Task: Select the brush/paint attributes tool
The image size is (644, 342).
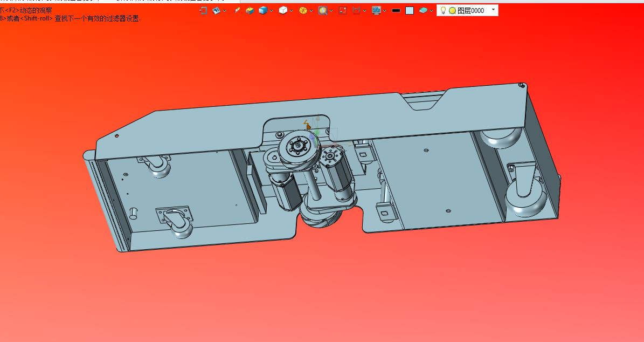Action: (237, 11)
